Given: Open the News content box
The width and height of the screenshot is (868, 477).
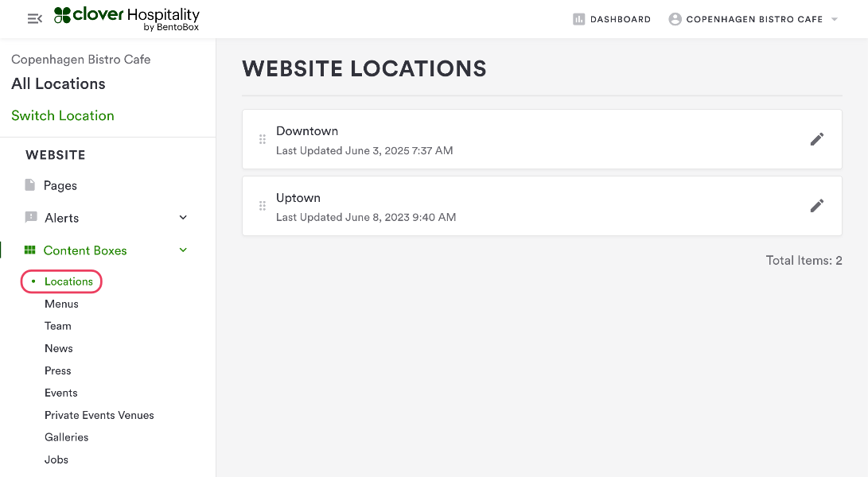Looking at the screenshot, I should tap(59, 348).
